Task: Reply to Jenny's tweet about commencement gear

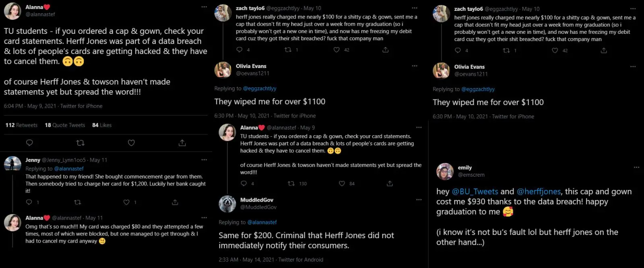Action: pos(29,202)
